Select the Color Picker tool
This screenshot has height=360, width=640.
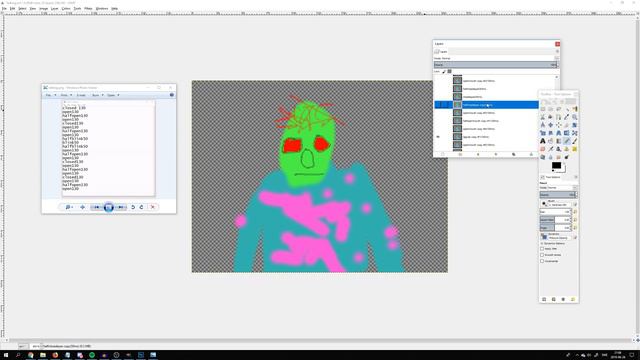pyautogui.click(x=567, y=117)
